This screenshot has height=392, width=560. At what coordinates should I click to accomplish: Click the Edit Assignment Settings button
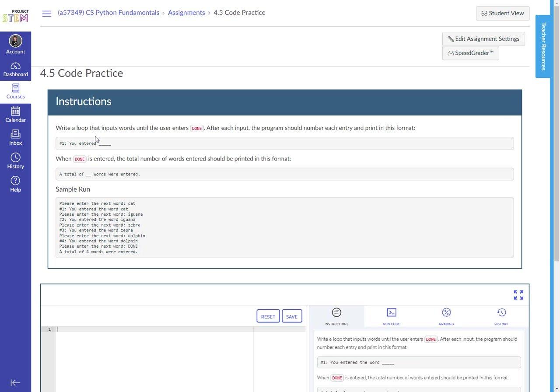[x=483, y=39]
